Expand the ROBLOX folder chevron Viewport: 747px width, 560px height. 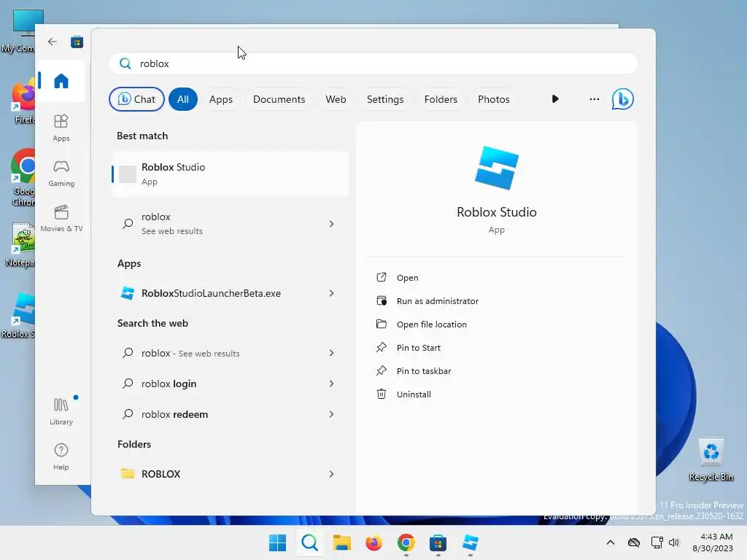click(x=332, y=474)
